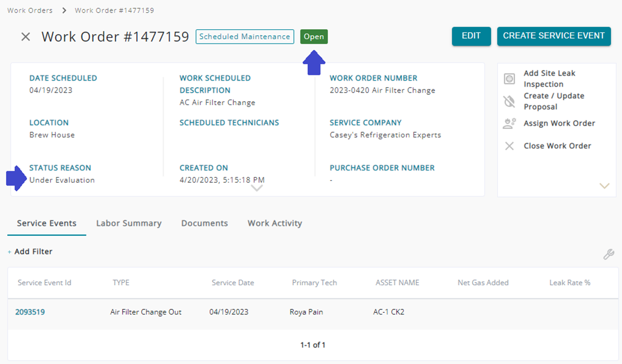The height and width of the screenshot is (364, 622).
Task: Click the Assign Work Order people icon
Action: coord(510,123)
